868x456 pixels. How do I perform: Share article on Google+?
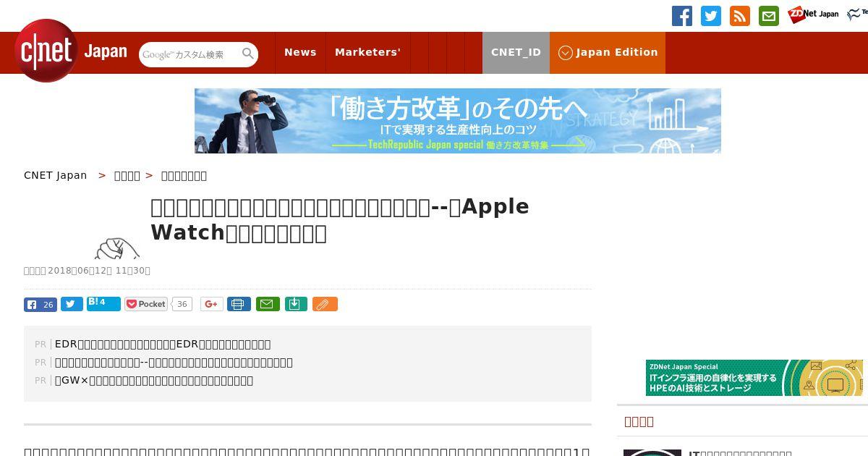click(x=212, y=304)
